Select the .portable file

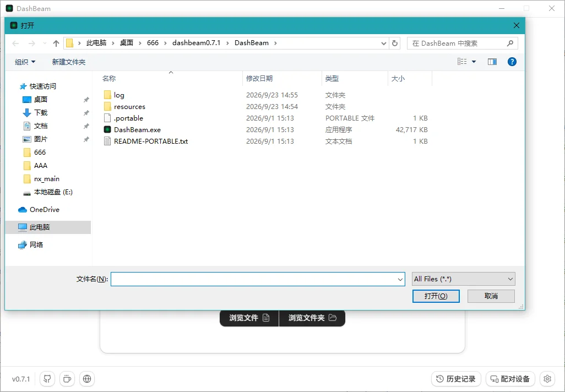128,118
